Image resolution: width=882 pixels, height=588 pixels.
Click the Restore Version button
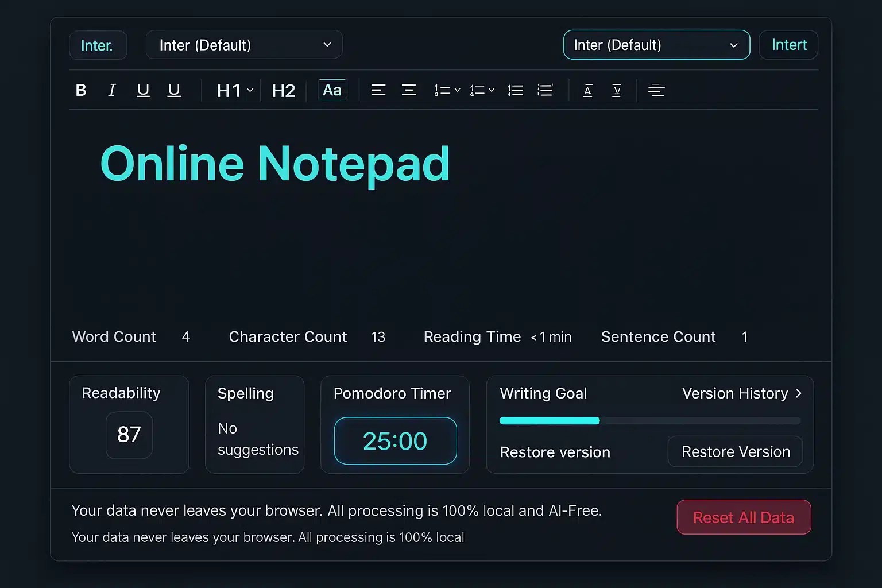click(x=734, y=451)
